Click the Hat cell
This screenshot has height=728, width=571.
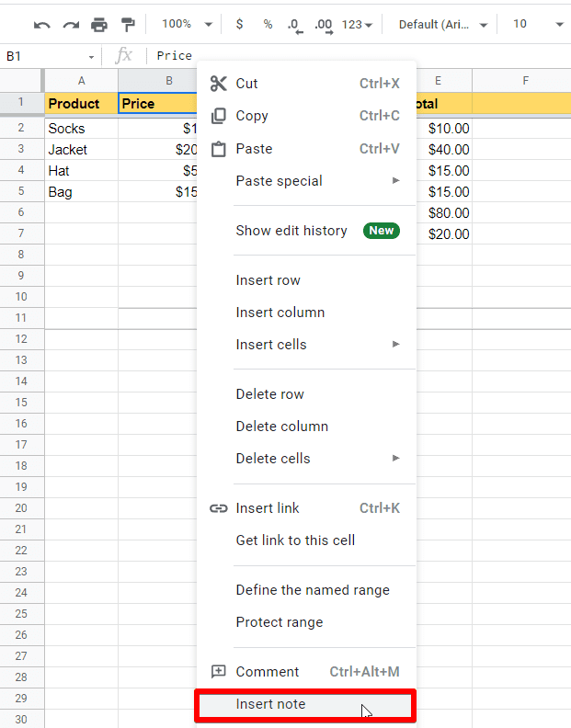coord(81,171)
